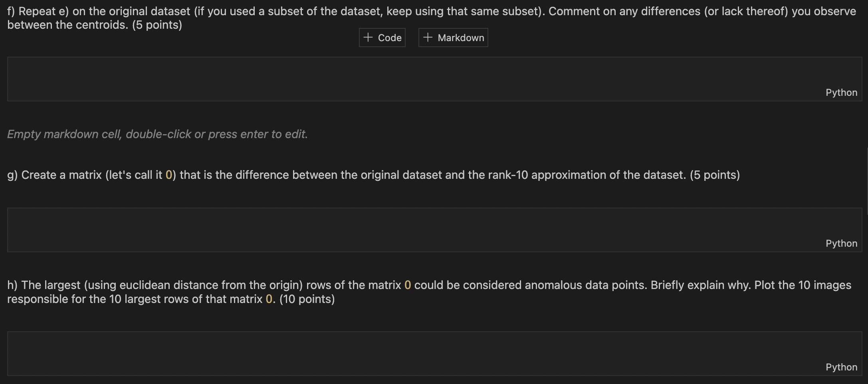
Task: Open the Python language picker on the first cell
Action: pos(841,92)
